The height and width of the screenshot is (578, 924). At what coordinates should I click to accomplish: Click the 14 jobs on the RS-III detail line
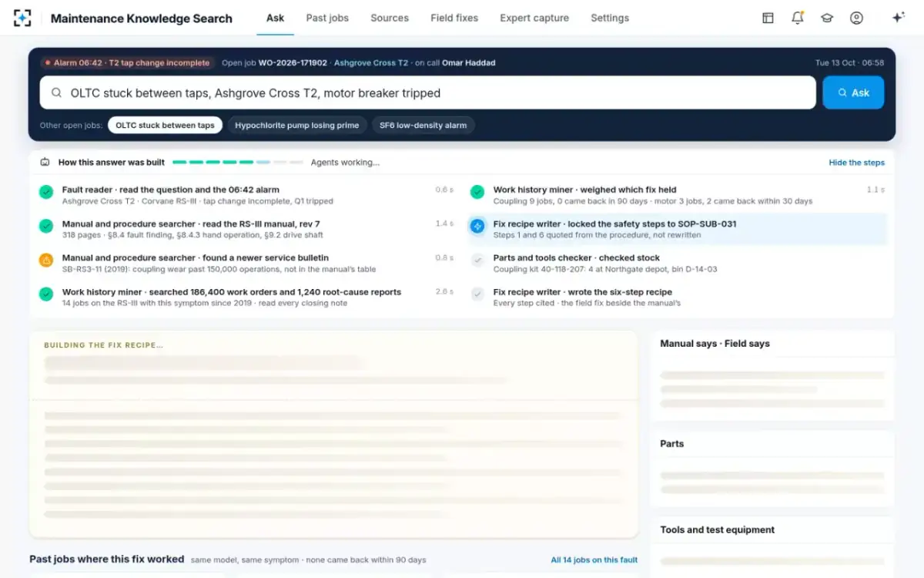click(205, 303)
